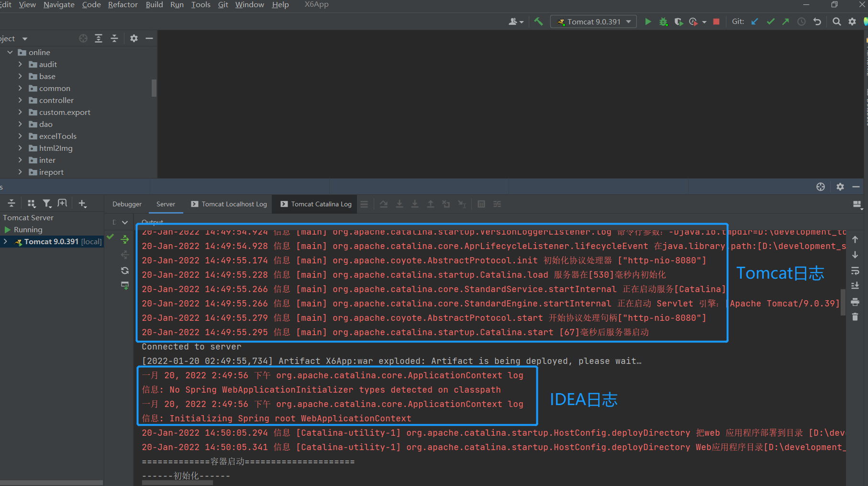Viewport: 868px width, 486px height.
Task: Enable scroll-to-end in the console
Action: coord(856,285)
